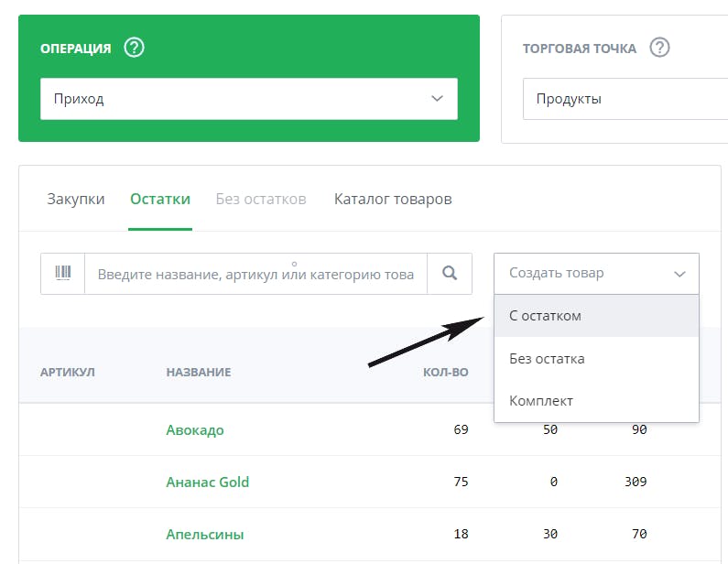Click the help icon next to Торговая точка
Viewport: 728px width, 564px height.
click(x=659, y=48)
